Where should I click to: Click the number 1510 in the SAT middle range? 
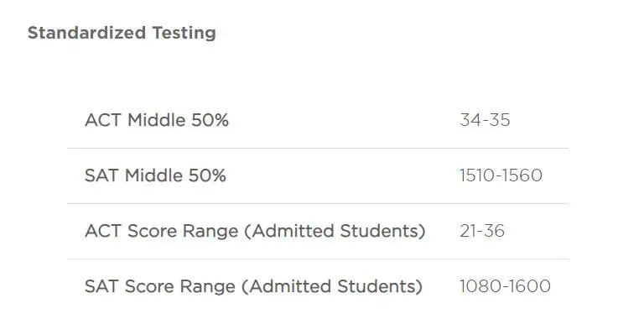tap(477, 175)
